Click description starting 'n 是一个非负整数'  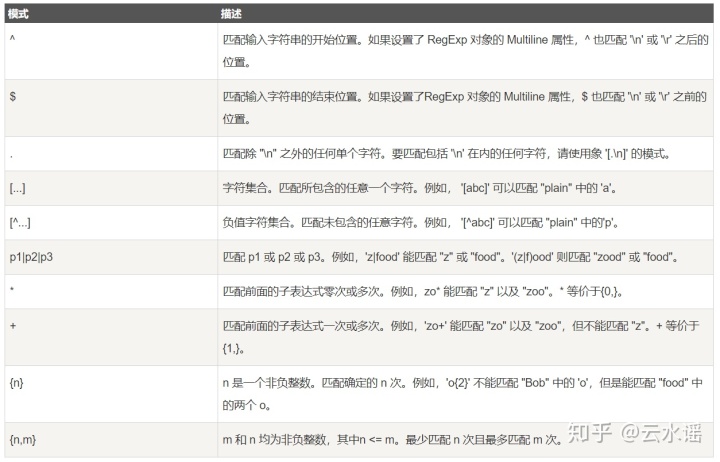coord(465,394)
